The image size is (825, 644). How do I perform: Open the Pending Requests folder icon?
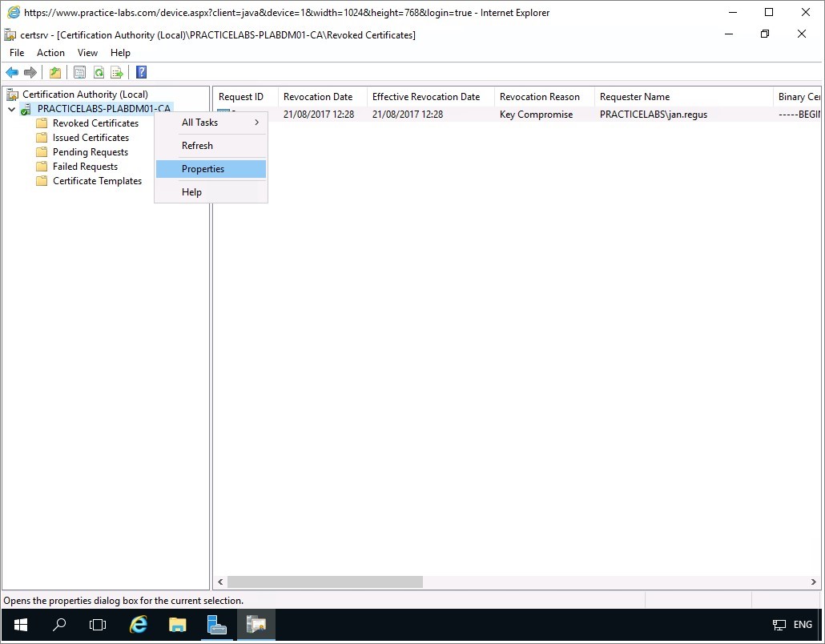(42, 152)
